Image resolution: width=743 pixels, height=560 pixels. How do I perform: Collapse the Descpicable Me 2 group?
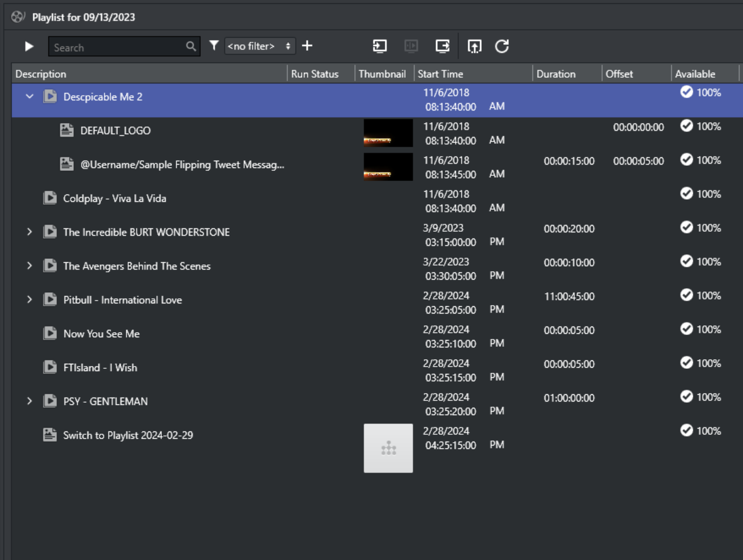(29, 96)
